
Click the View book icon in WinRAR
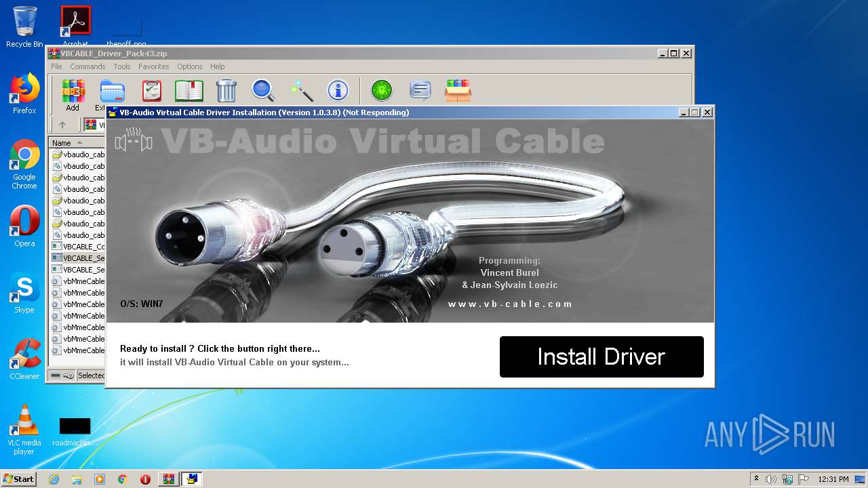(x=189, y=90)
